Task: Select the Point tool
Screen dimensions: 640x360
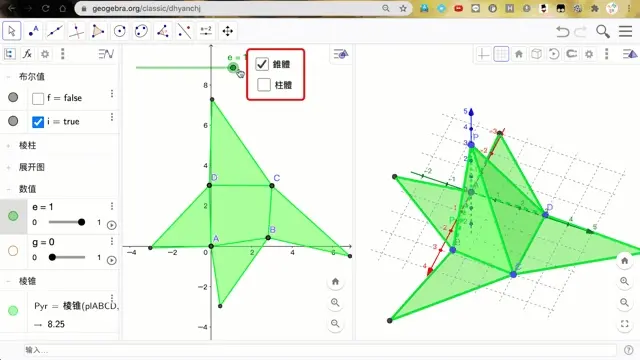Action: click(33, 31)
